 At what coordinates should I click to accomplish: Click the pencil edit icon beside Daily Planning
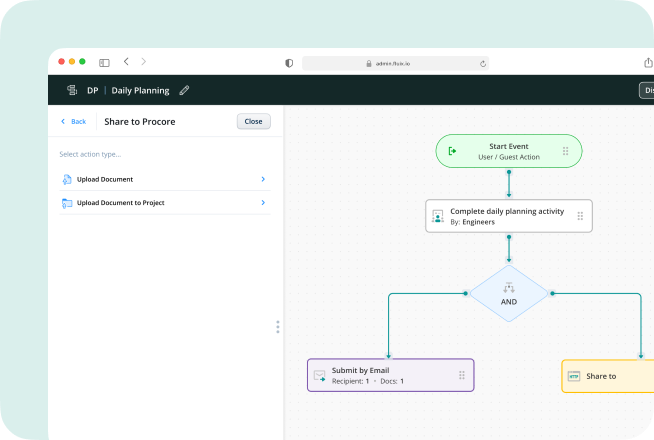click(x=184, y=91)
